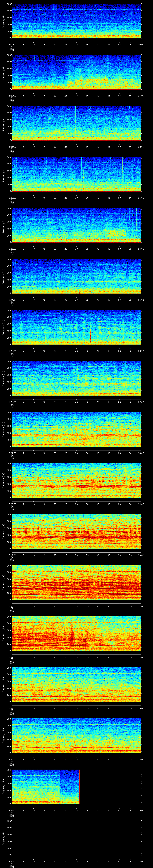Click the 20:00 end label of first spectrogram

point(141,44)
